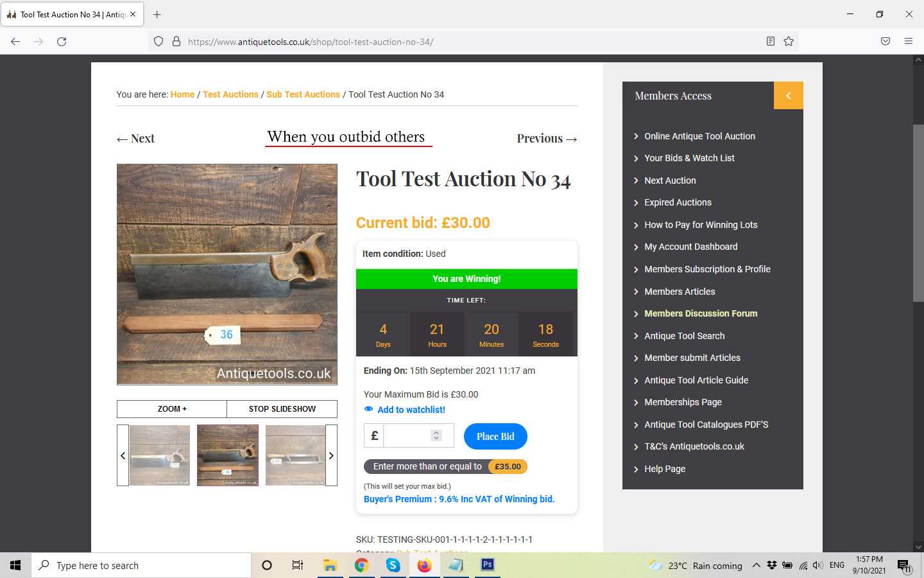Go to Sub Test Auctions breadcrumb

click(303, 94)
